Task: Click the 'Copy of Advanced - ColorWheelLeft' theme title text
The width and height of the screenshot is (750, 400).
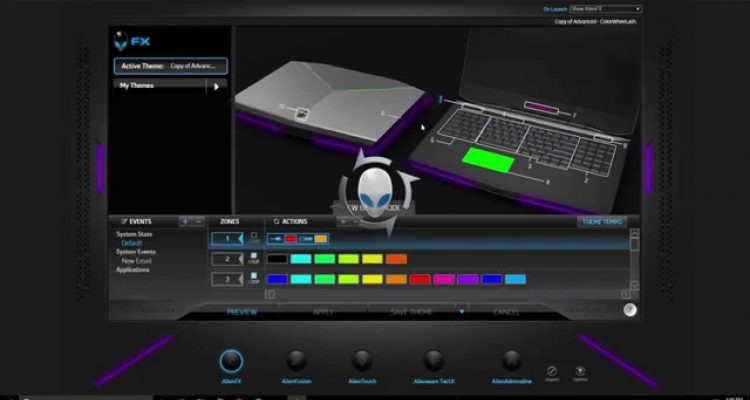Action: (x=595, y=22)
